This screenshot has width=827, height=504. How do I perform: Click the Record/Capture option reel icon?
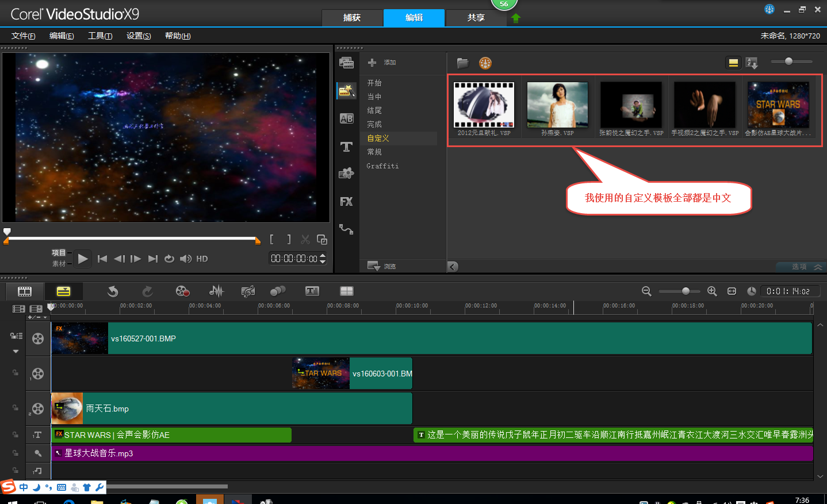[x=182, y=291]
